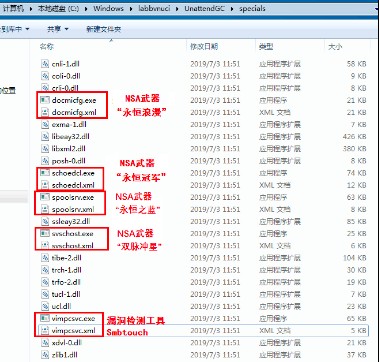Click the 应用程序 type of spoolsrv.exe
Viewport: 379px width, 362px height.
[273, 197]
